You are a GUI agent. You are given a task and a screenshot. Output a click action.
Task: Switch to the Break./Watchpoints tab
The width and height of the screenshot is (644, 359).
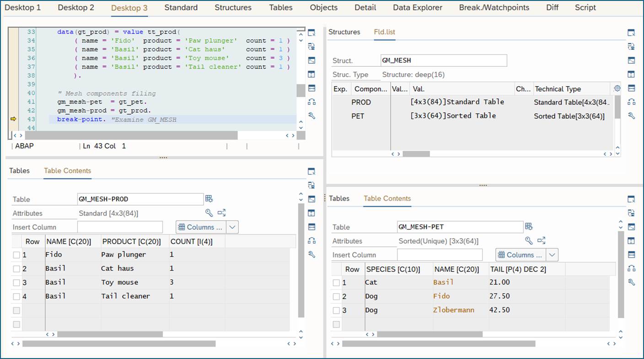click(x=494, y=8)
